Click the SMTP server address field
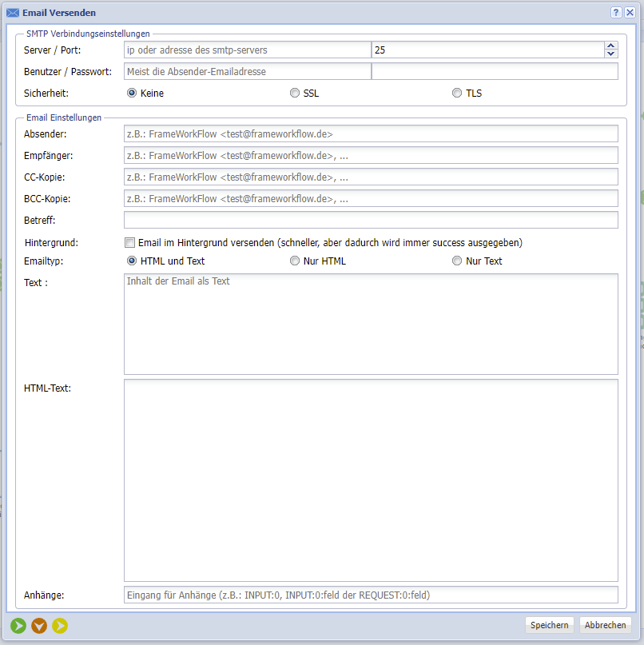 click(x=247, y=50)
